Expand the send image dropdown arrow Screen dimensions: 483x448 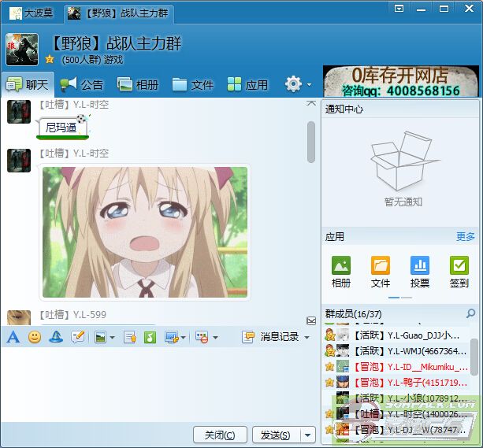[113, 337]
